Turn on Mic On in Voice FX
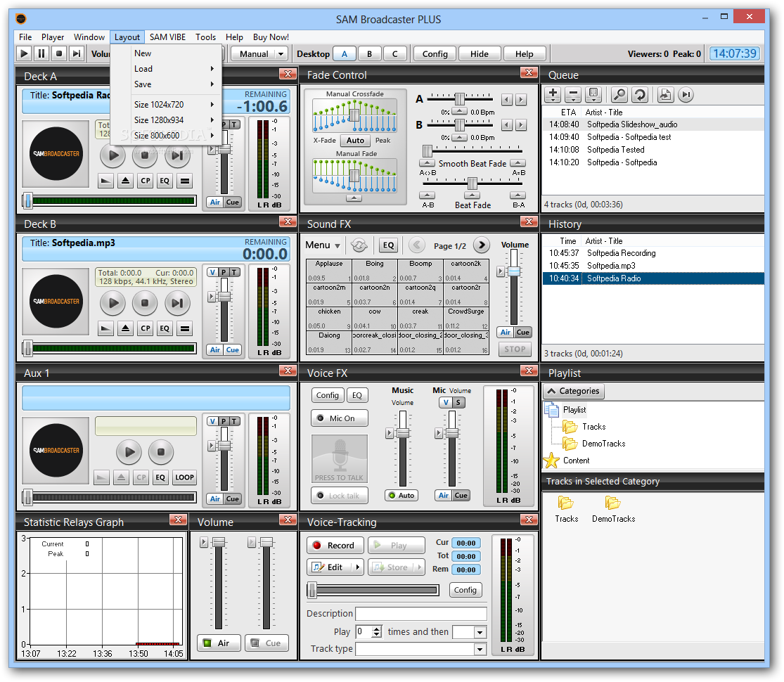 [340, 418]
